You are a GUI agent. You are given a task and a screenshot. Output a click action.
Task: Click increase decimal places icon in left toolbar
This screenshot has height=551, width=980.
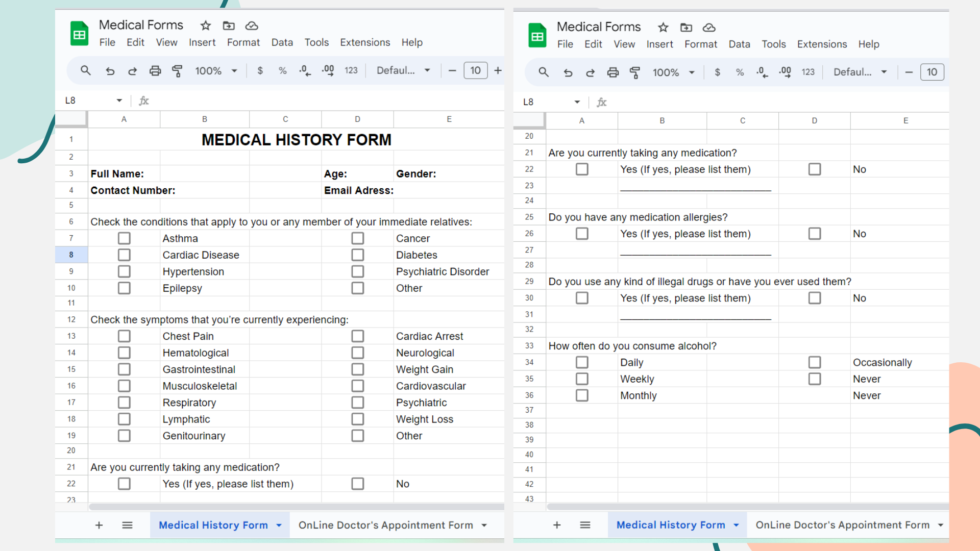[x=328, y=70]
